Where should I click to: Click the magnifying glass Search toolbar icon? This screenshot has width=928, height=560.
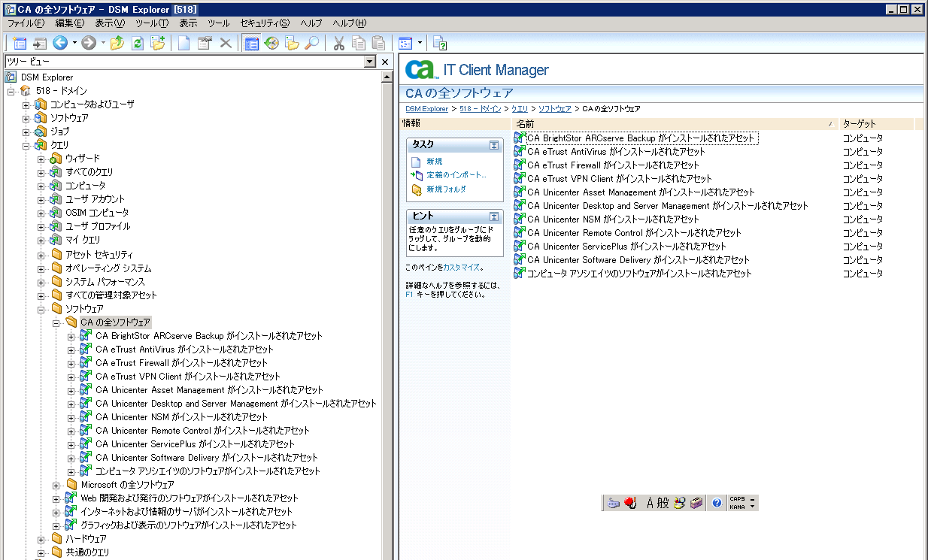click(x=311, y=44)
